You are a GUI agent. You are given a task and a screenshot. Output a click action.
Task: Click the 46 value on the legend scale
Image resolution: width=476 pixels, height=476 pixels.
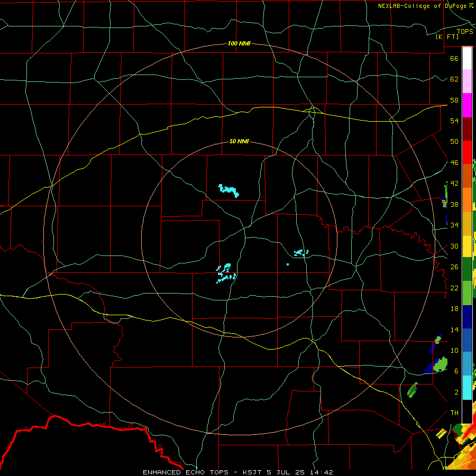[454, 163]
